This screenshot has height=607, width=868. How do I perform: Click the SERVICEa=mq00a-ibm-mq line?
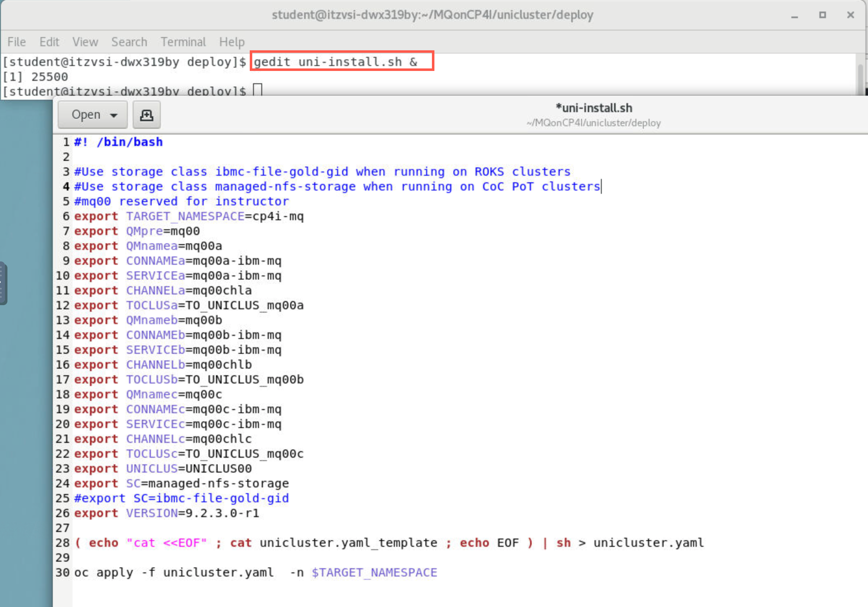click(178, 275)
